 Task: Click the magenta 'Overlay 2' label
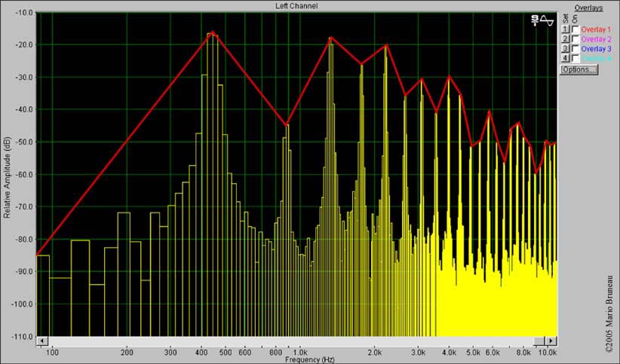coord(596,39)
